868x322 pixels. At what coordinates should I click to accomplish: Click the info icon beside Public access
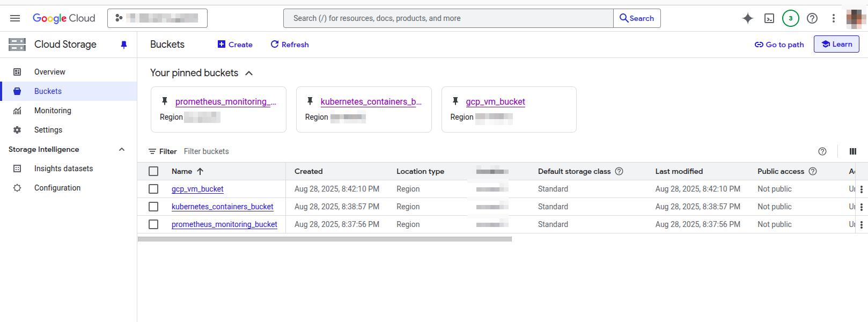(812, 171)
